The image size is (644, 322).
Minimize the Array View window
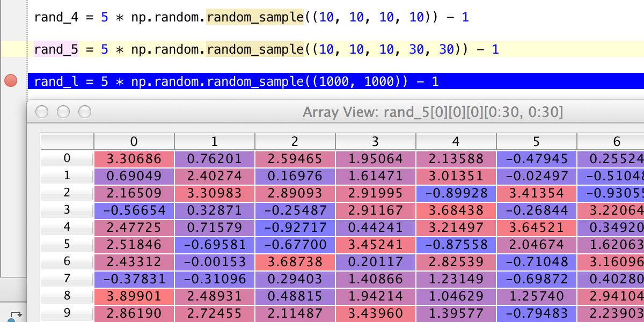tap(63, 112)
